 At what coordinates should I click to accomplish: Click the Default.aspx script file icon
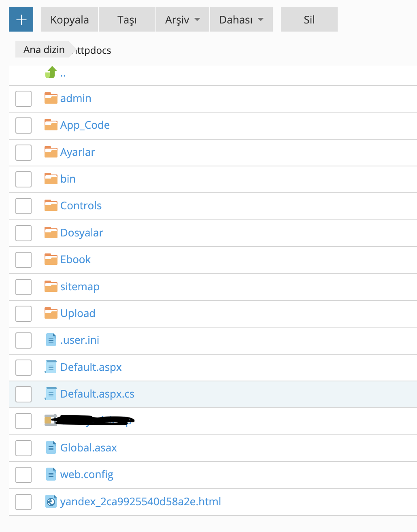tap(51, 367)
